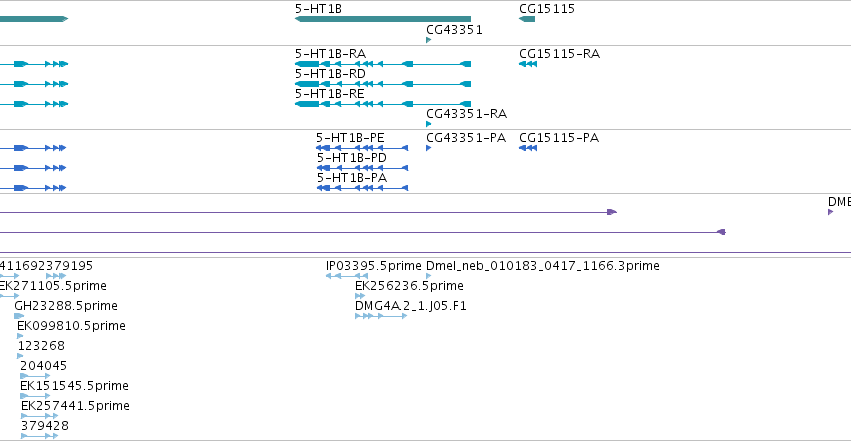Select transcript 5-HT1B-RE glyph
This screenshot has height=441, width=851.
(x=383, y=104)
